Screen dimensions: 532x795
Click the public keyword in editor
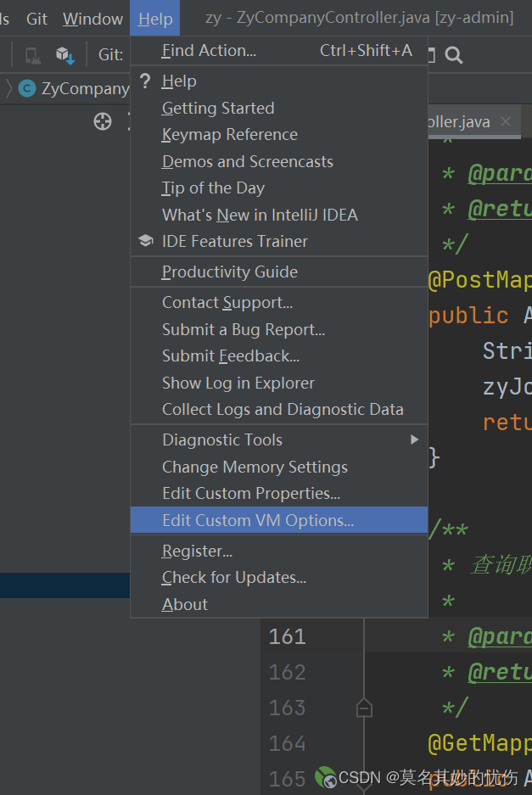coord(468,316)
